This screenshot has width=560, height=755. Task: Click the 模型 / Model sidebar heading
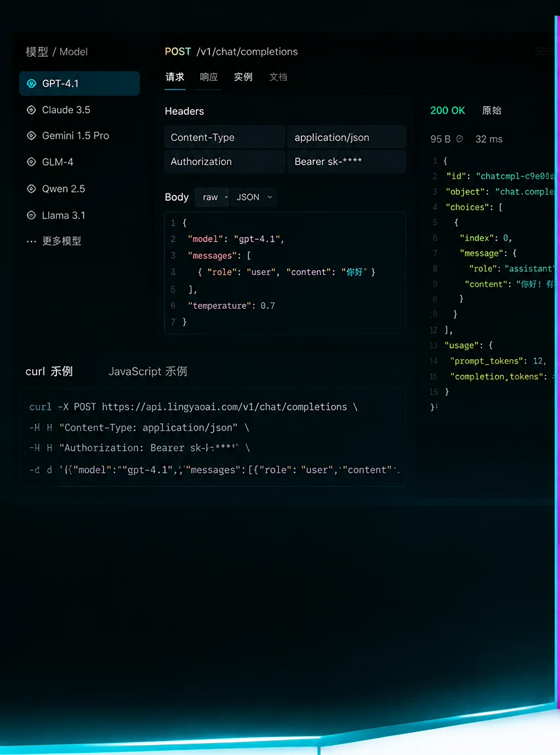(57, 52)
